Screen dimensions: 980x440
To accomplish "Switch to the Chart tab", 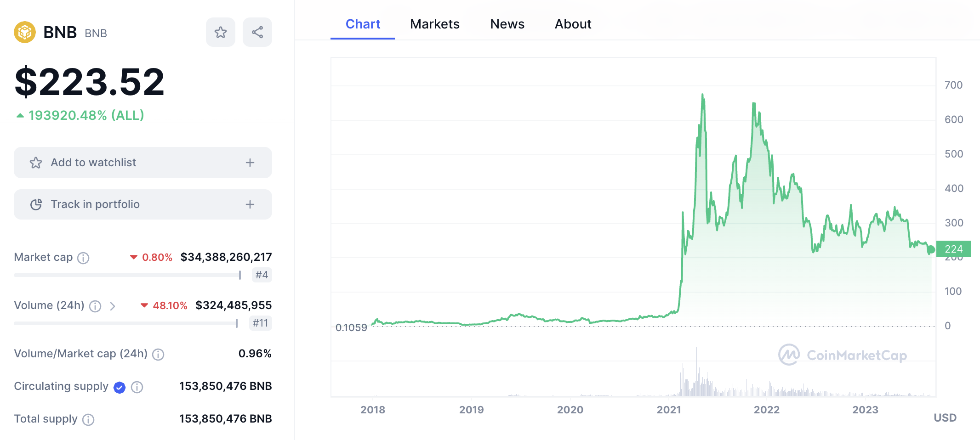I will (363, 24).
